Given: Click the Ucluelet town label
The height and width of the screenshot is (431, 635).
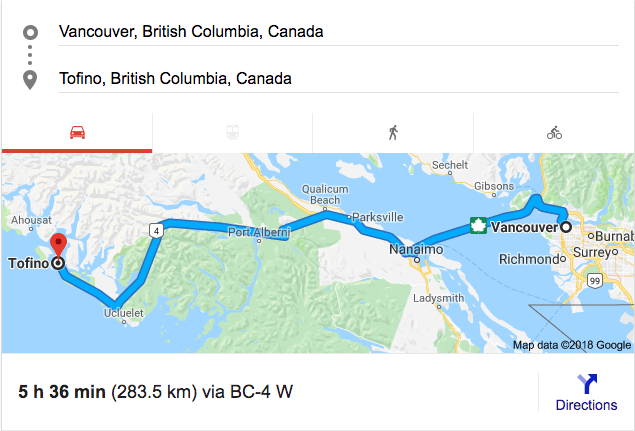Looking at the screenshot, I should [124, 313].
